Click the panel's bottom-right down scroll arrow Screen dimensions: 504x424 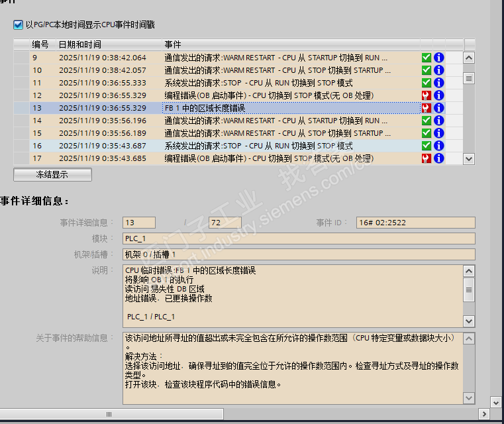pyautogui.click(x=495, y=402)
